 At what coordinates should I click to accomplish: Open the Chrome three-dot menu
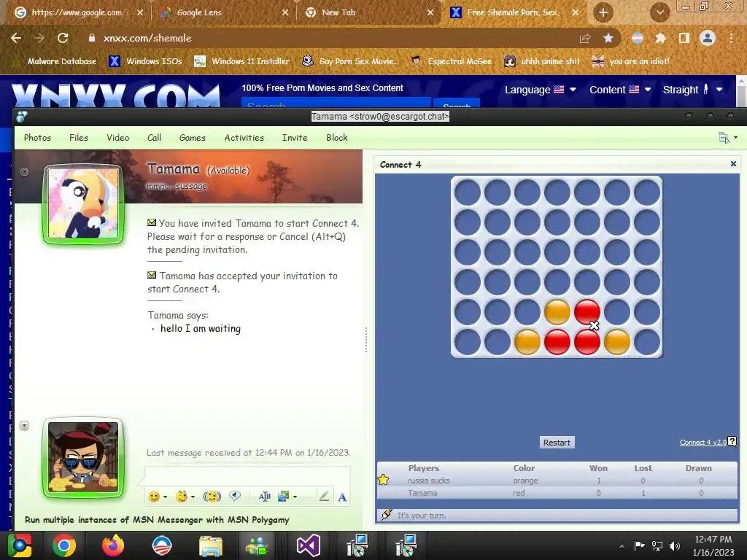(731, 38)
